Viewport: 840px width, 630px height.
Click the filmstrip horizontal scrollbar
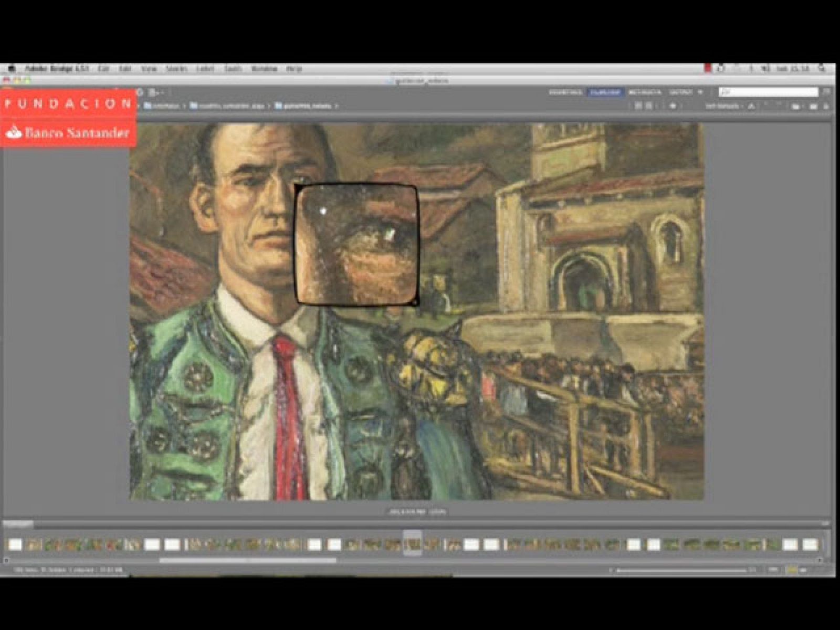pos(247,560)
